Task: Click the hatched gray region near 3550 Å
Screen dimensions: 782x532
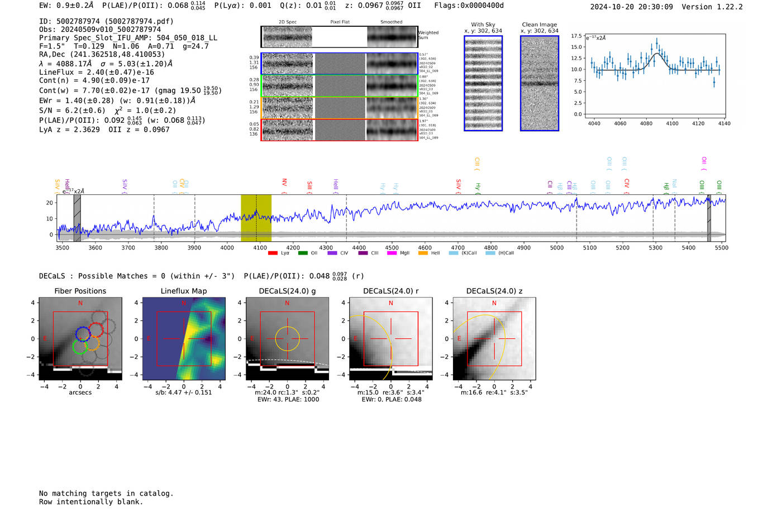Action: point(77,218)
